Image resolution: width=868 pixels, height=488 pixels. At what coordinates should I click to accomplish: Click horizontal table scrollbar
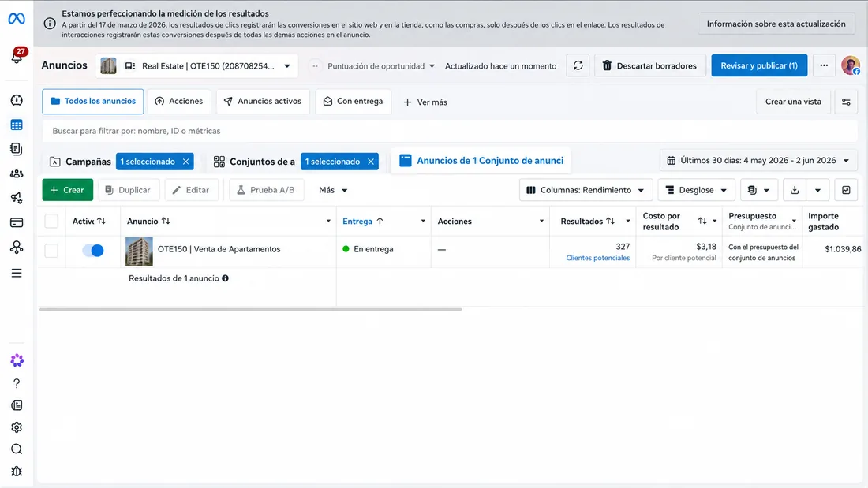click(250, 309)
